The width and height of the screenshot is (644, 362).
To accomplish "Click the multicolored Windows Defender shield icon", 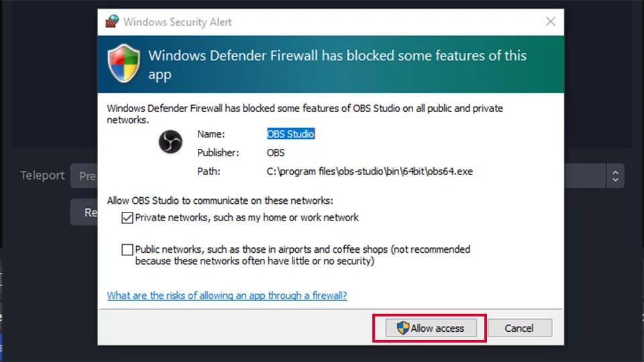I will [123, 64].
